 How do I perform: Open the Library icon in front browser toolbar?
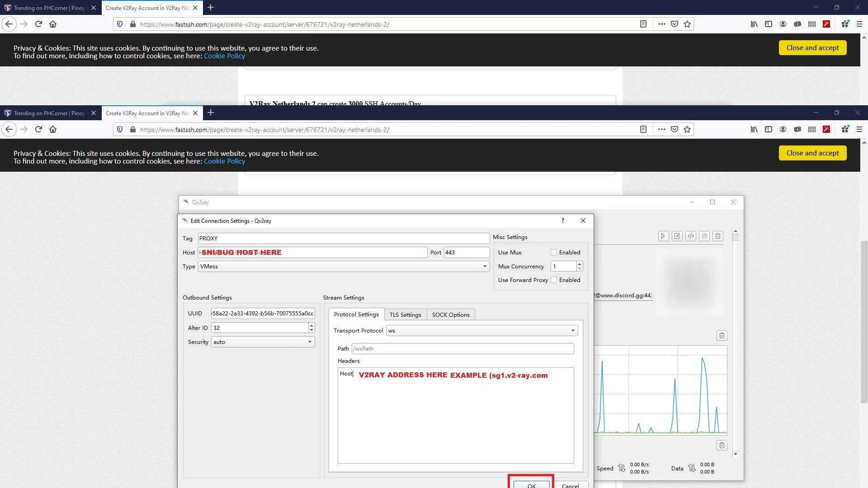[754, 130]
